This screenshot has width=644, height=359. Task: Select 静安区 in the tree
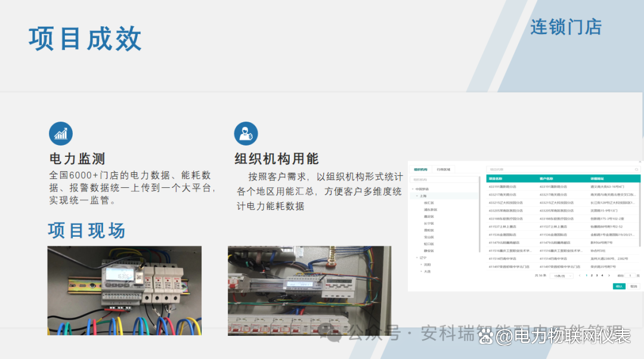pyautogui.click(x=429, y=250)
